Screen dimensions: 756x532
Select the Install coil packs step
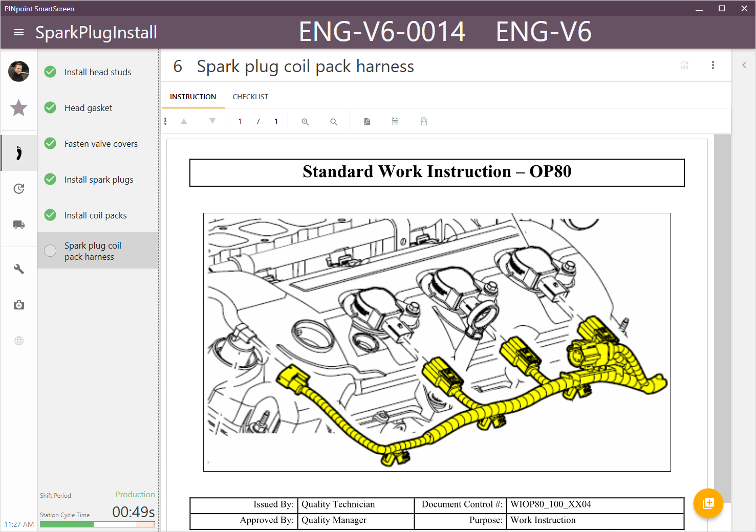tap(98, 215)
